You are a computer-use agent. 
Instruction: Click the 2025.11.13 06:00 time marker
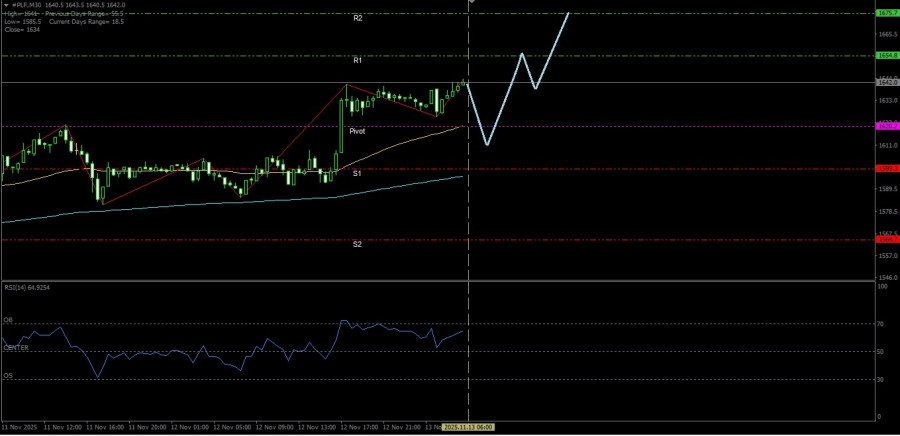(470, 427)
